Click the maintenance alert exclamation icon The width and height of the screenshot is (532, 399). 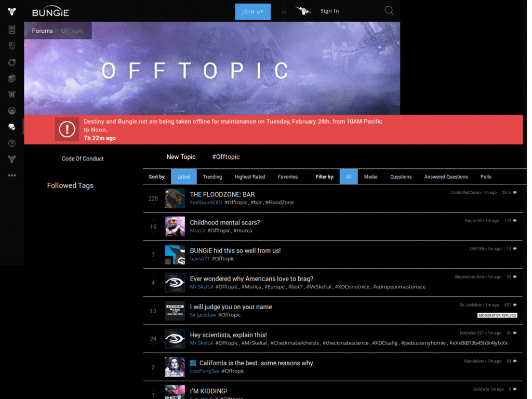click(67, 129)
